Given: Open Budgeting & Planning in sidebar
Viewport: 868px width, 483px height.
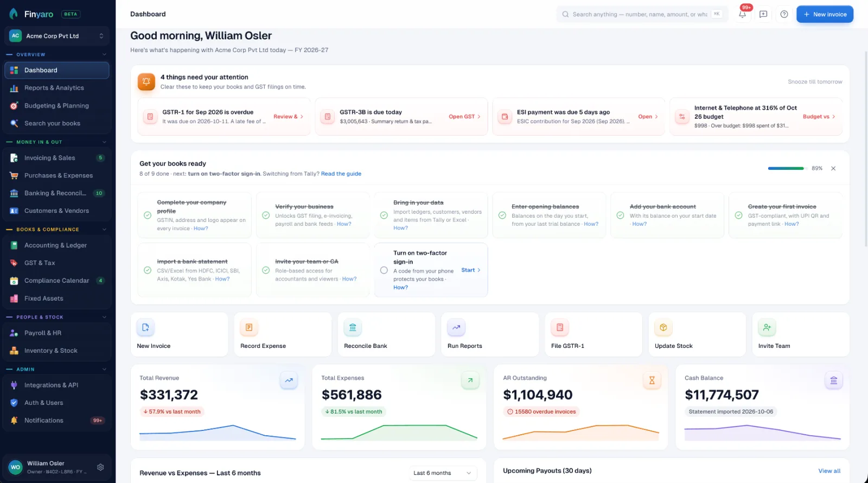Looking at the screenshot, I should 57,106.
